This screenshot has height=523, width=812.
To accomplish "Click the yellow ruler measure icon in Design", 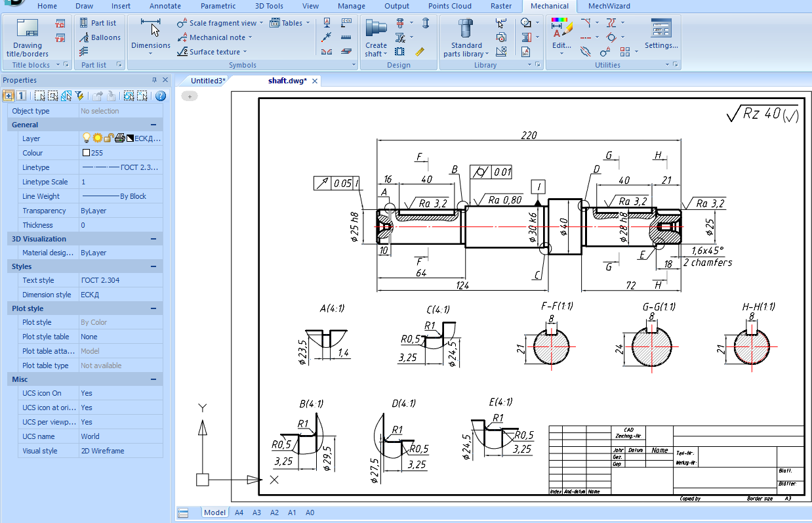I will (x=420, y=51).
